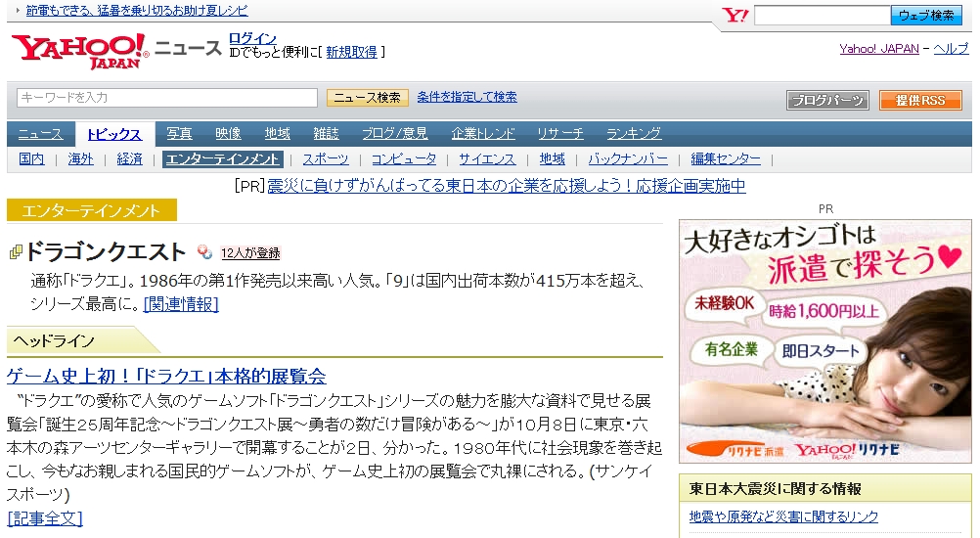The width and height of the screenshot is (980, 538).
Task: Click the ブログパーツ button
Action: (827, 100)
